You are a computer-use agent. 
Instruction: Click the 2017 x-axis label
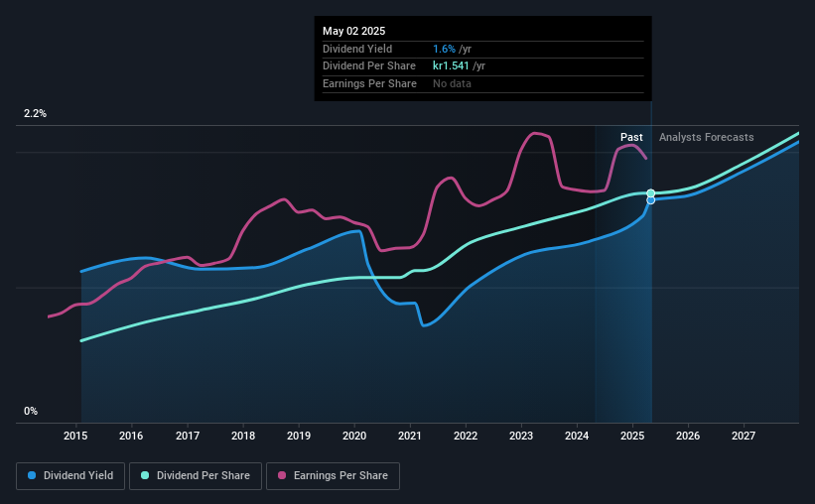[x=188, y=436]
